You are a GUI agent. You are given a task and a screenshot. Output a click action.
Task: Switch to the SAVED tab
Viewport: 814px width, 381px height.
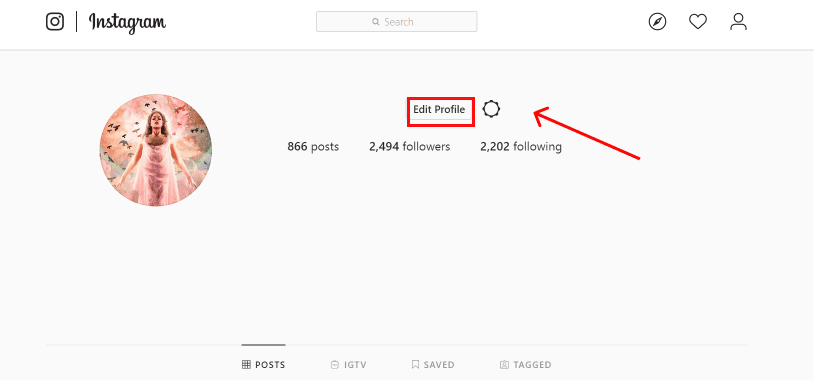[x=433, y=365]
